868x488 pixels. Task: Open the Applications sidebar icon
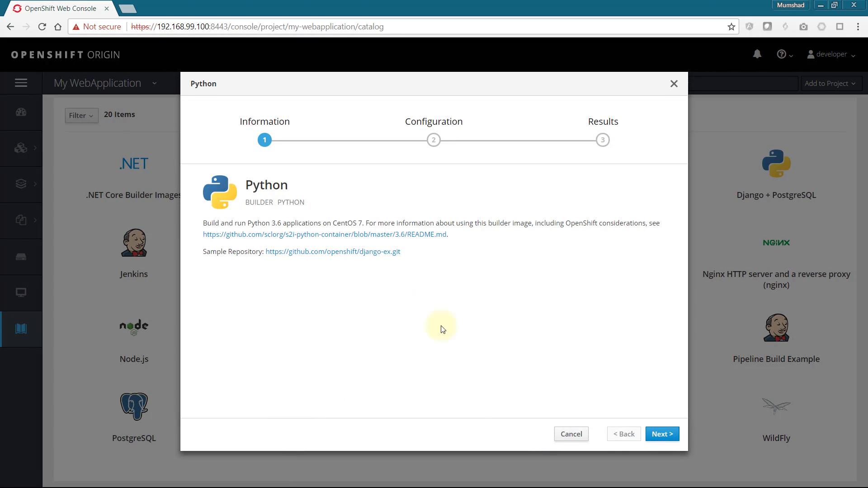click(21, 148)
